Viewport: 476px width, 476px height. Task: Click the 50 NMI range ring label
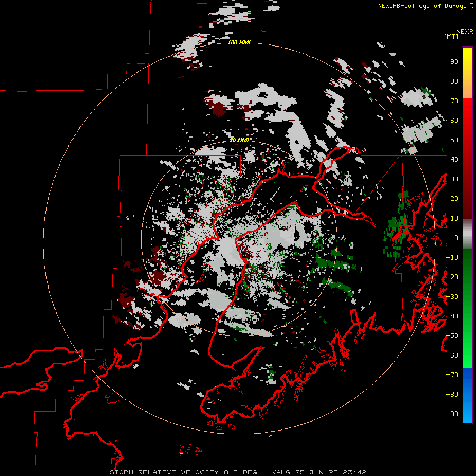[x=239, y=140]
